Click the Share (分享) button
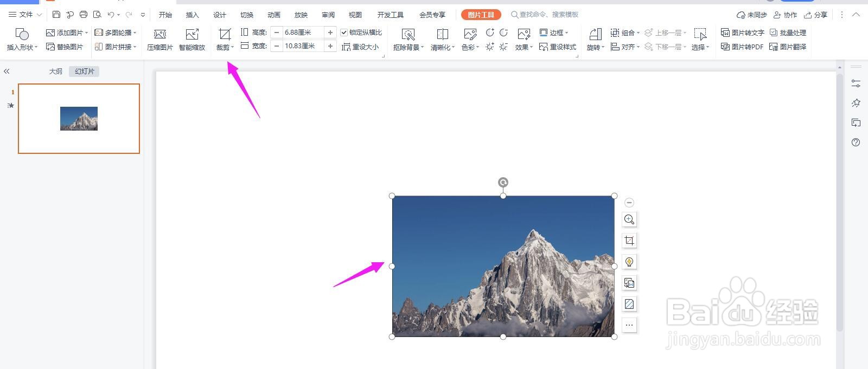The image size is (868, 369). tap(816, 15)
